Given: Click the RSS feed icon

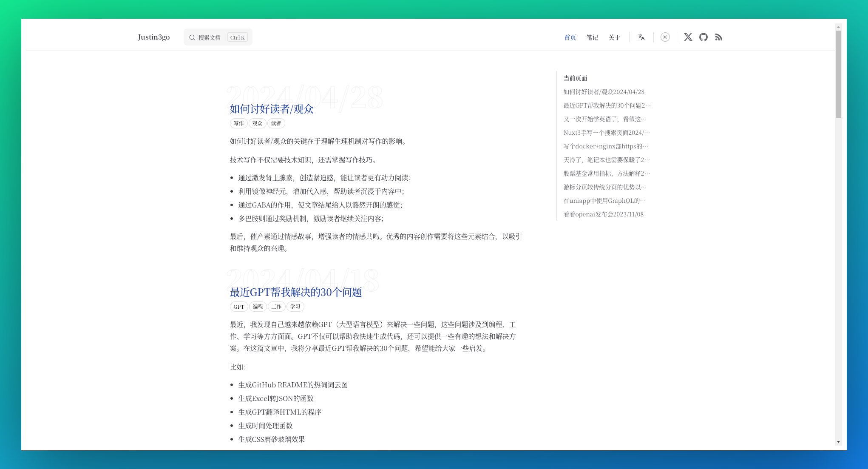Looking at the screenshot, I should [x=719, y=37].
